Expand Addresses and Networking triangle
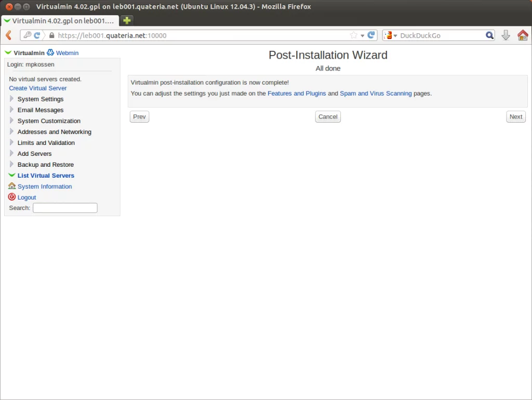The image size is (532, 400). 11,131
